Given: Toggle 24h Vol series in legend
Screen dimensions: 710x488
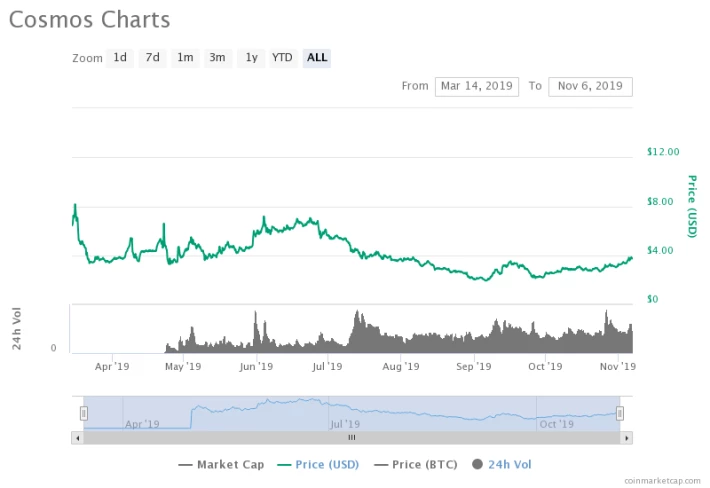Looking at the screenshot, I should click(x=501, y=464).
